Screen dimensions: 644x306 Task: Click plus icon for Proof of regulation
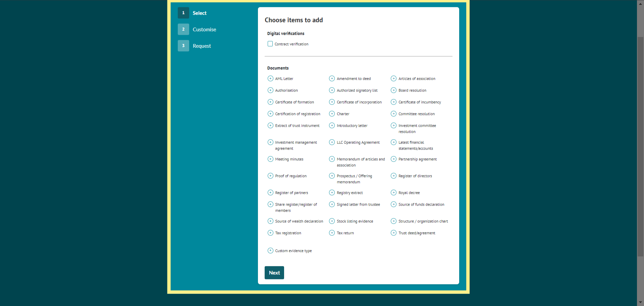[270, 176]
